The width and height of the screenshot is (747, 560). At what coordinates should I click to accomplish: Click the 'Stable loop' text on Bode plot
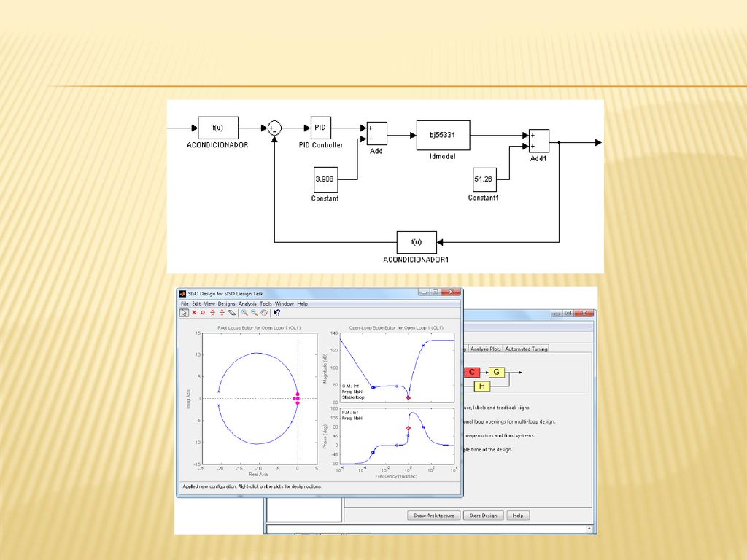[x=353, y=397]
